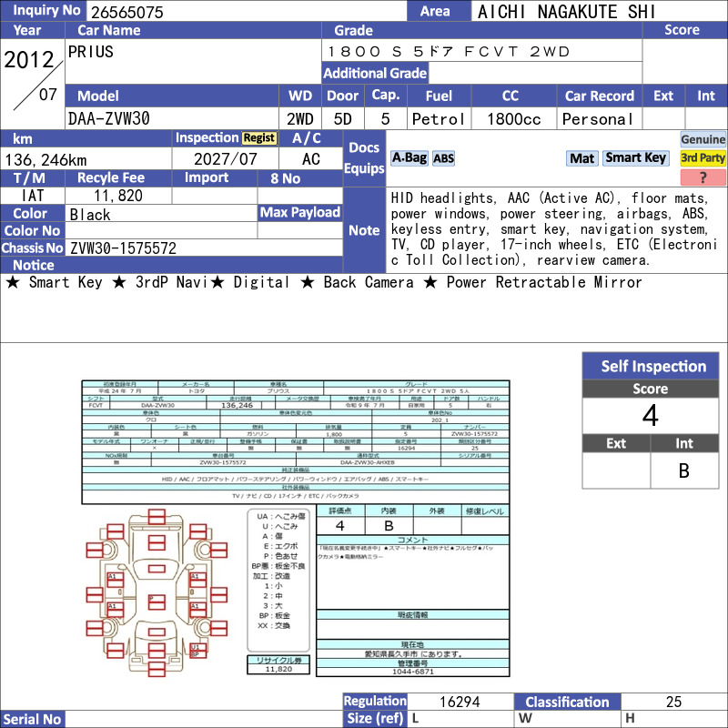Click the ABS equipment badge
Viewport: 728px width, 728px height.
[x=443, y=158]
